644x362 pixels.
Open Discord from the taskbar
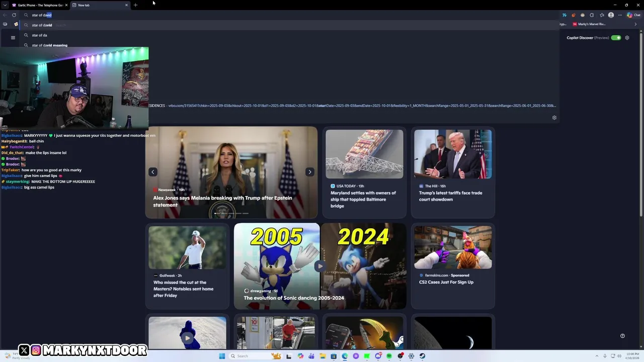pos(378,356)
